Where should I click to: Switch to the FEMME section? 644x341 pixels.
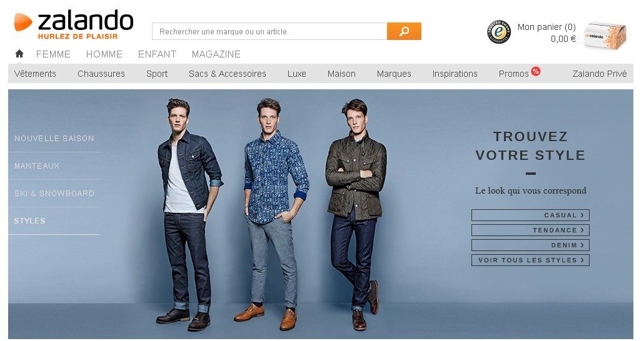pyautogui.click(x=53, y=54)
